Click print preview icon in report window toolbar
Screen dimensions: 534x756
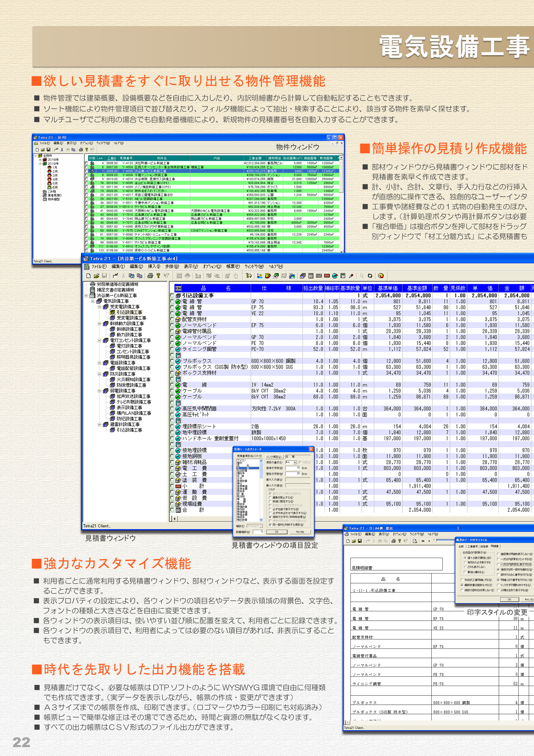tap(415, 541)
